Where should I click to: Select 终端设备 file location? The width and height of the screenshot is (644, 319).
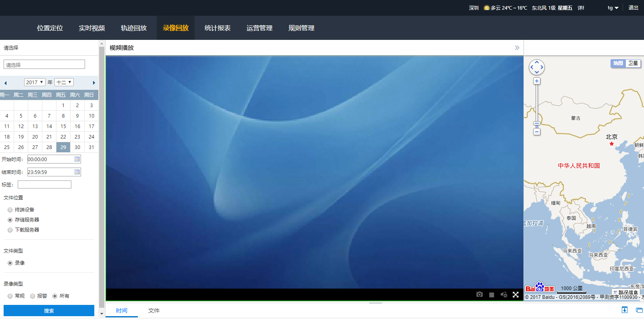pos(10,210)
